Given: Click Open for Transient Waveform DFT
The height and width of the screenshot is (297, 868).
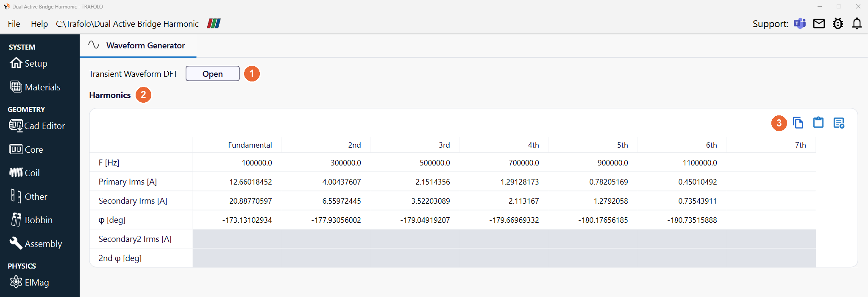Looking at the screenshot, I should [x=212, y=74].
